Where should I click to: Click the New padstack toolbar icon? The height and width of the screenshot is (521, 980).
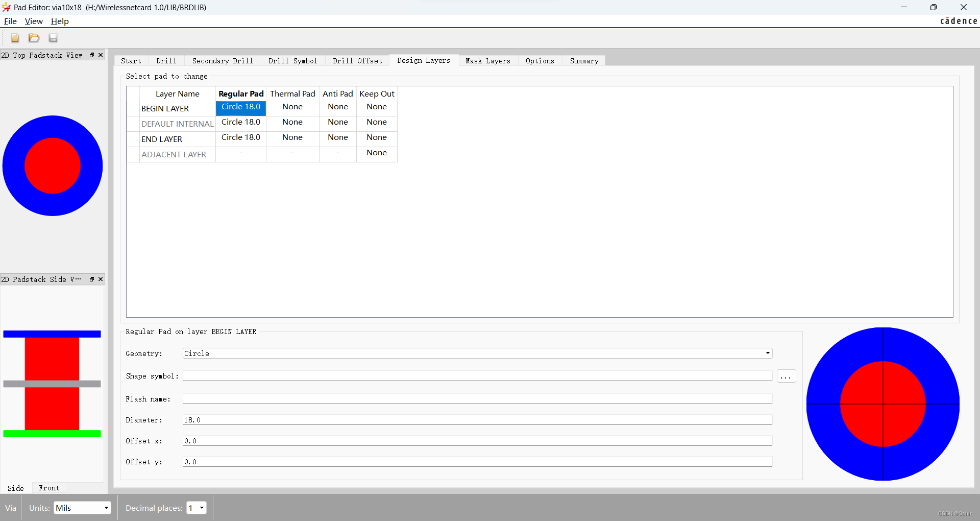click(15, 38)
